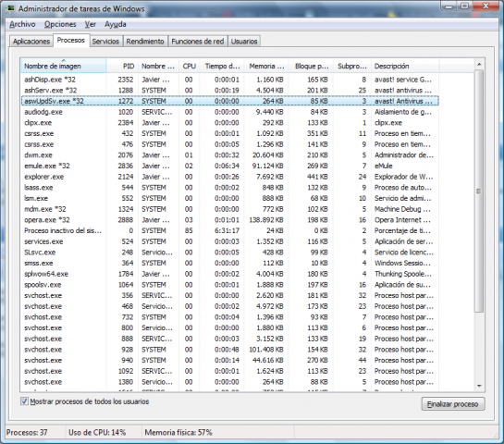The image size is (504, 444).
Task: Select the splwow64.exe process
Action: coord(230,274)
